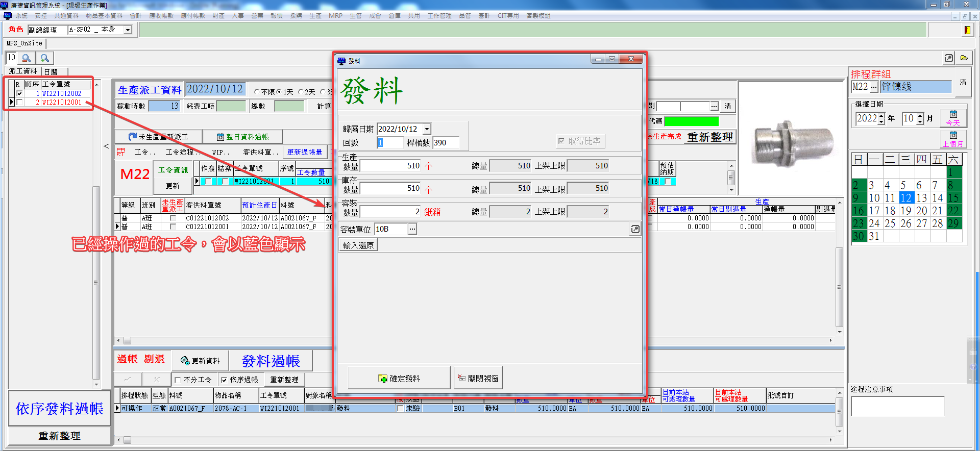Check the 不分工令 checkbox
The image size is (980, 451).
coord(178,380)
